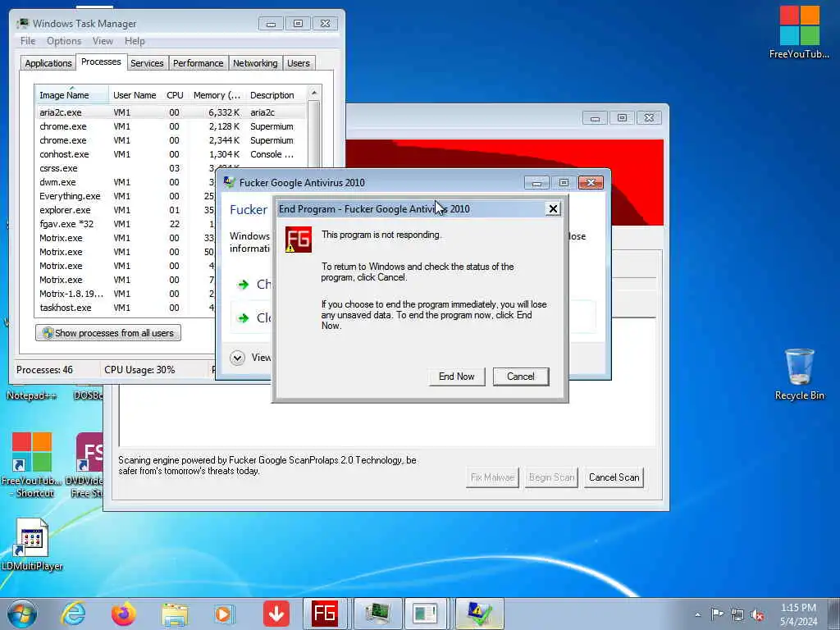
Task: Open FreeYouTub Shortcut desktop icon
Action: tap(32, 465)
